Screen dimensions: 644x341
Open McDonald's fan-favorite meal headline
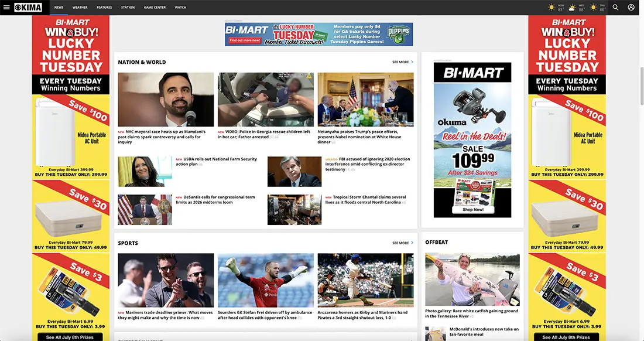pos(484,332)
